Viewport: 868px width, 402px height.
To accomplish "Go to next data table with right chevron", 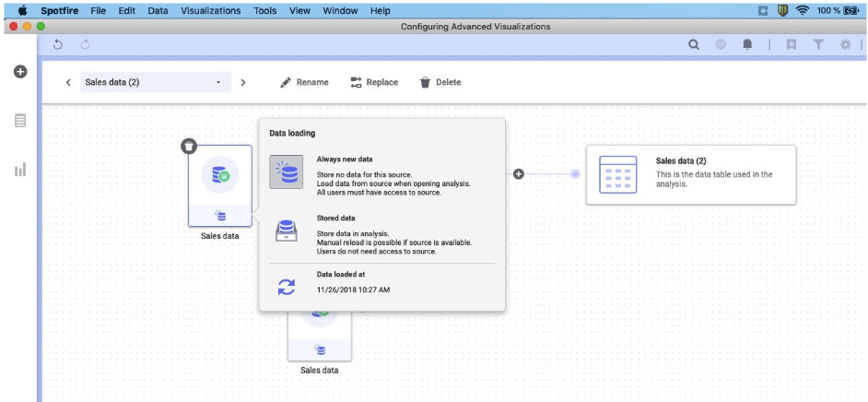I will (243, 82).
